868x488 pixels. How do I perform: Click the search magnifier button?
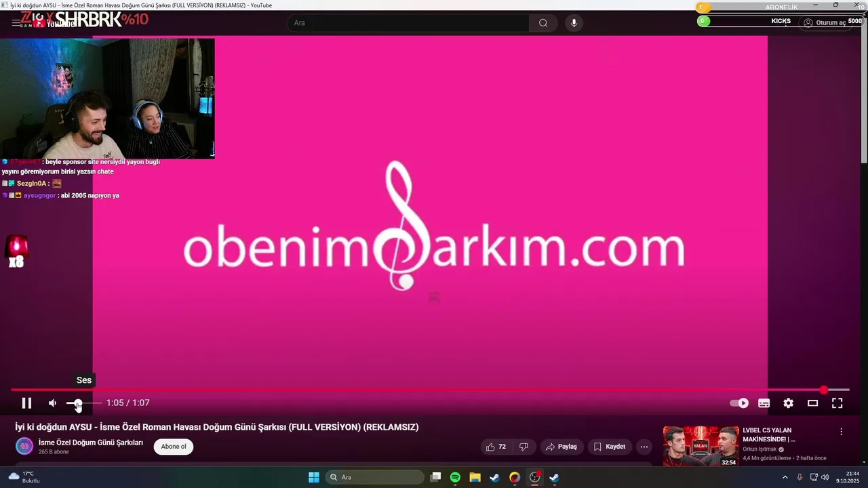tap(543, 23)
